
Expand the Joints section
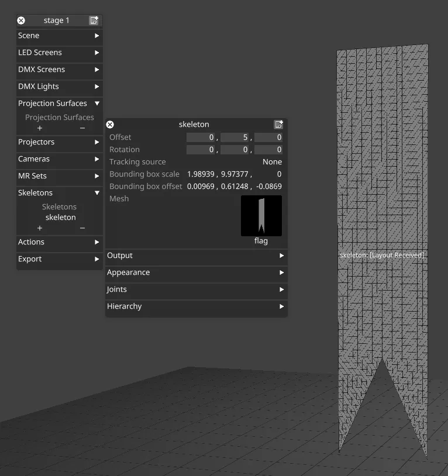click(196, 289)
